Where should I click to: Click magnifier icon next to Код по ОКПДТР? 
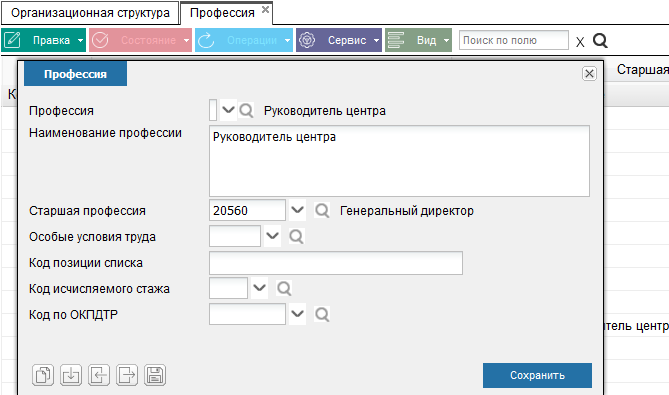coord(322,314)
